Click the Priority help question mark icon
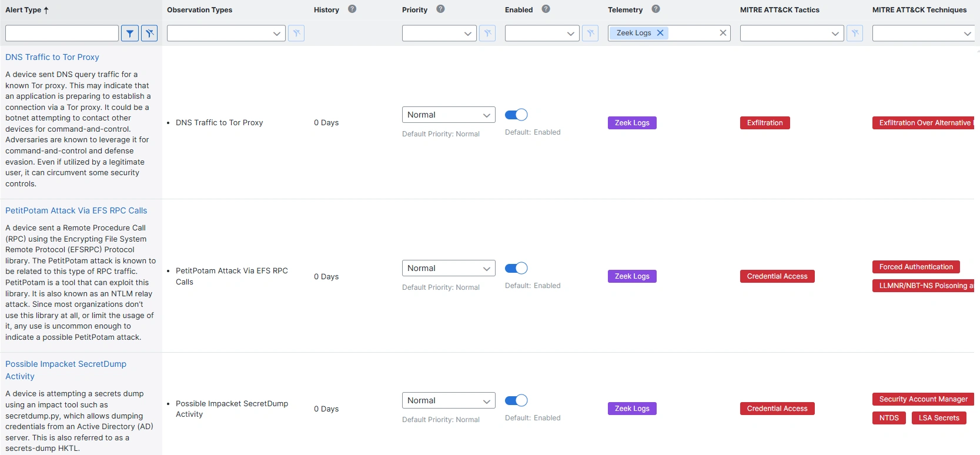Screen dimensions: 980x455 [440, 9]
